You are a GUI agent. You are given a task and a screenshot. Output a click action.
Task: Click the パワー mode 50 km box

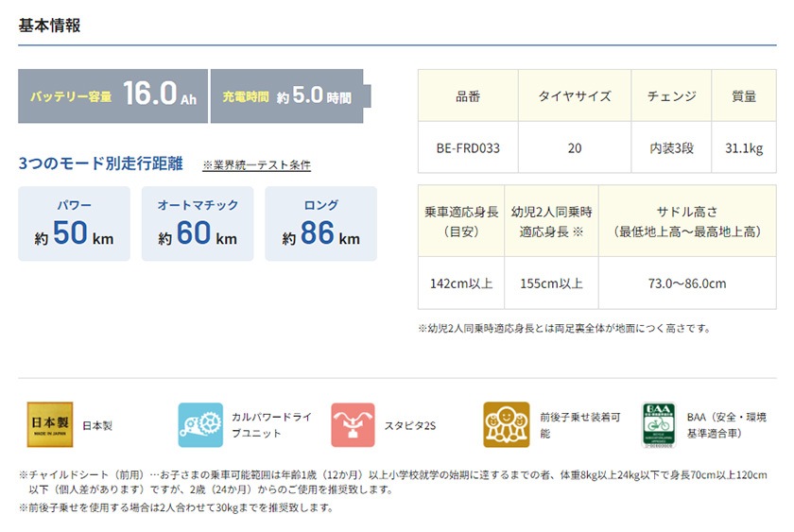[x=75, y=224]
